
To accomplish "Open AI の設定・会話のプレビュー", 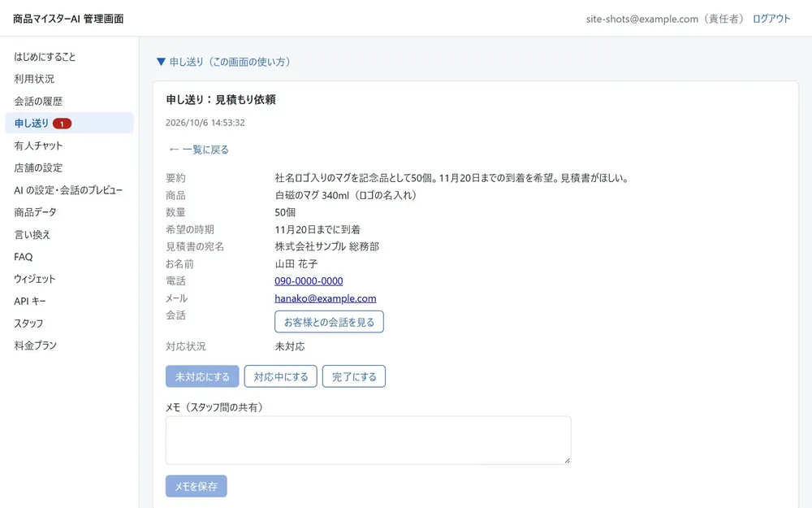I will point(68,189).
